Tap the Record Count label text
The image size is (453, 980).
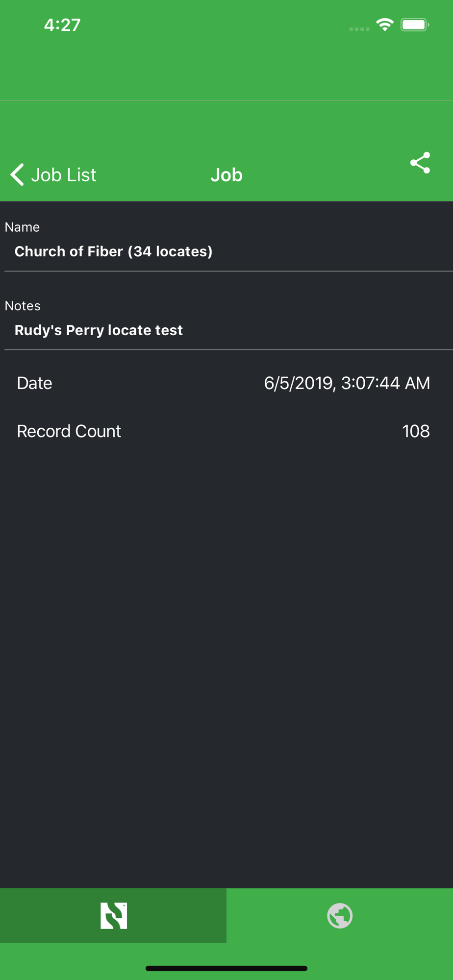pyautogui.click(x=69, y=431)
